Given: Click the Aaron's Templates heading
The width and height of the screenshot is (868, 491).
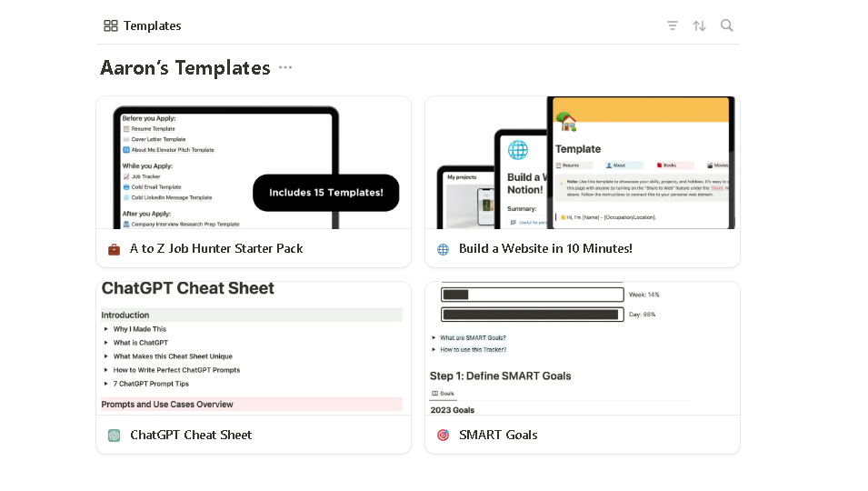Looking at the screenshot, I should 185,67.
